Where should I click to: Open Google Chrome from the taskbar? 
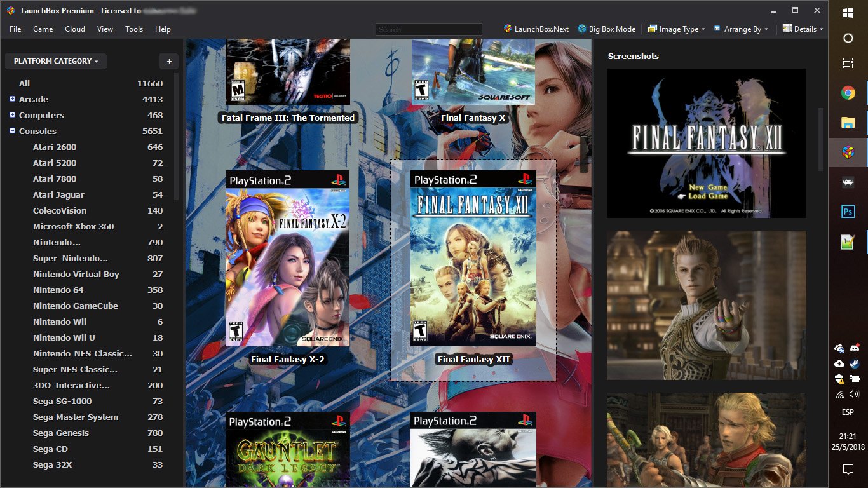848,93
